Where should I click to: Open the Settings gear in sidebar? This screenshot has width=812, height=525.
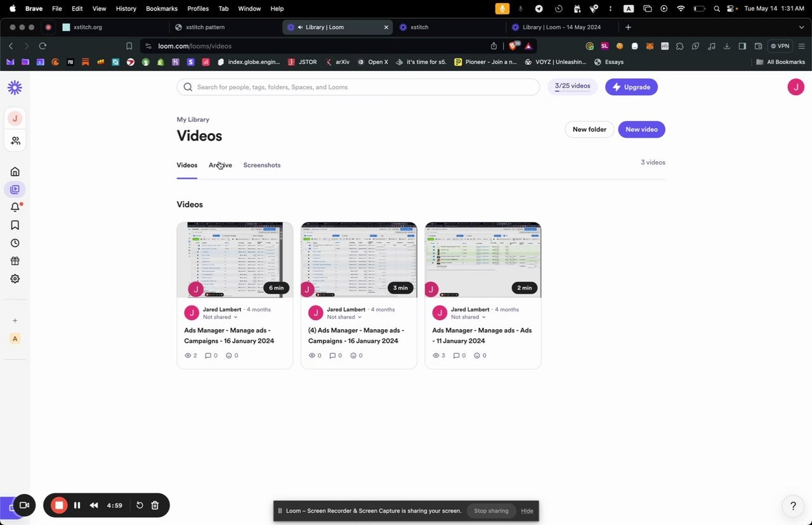15,278
